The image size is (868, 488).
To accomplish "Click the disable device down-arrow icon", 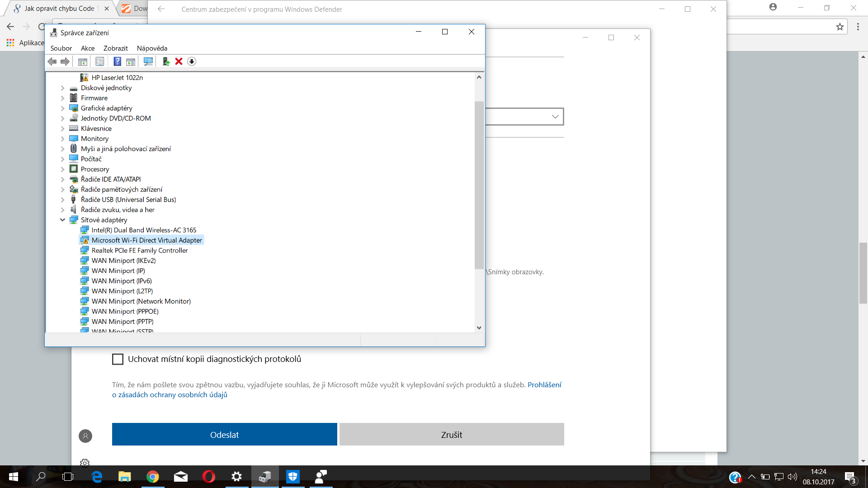I will (192, 61).
